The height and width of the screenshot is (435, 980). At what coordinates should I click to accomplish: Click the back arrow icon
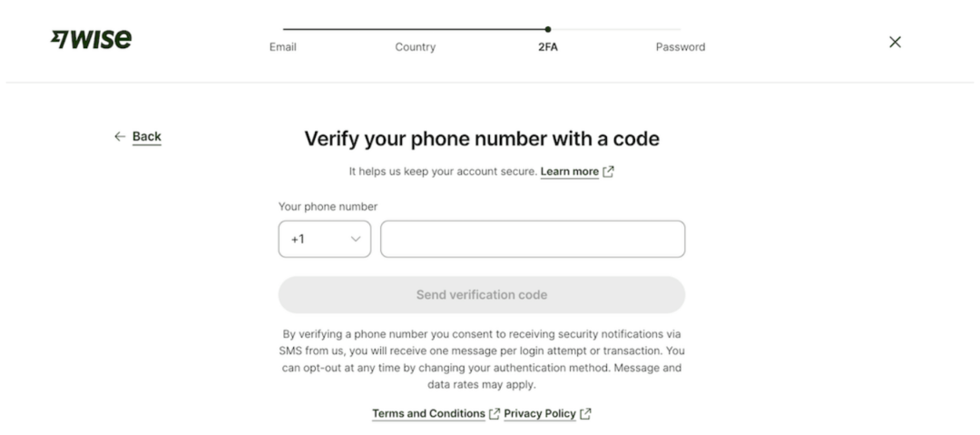[x=120, y=137]
